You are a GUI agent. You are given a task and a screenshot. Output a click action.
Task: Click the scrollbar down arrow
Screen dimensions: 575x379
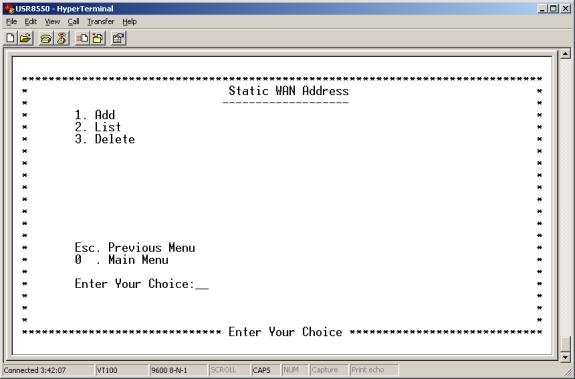pyautogui.click(x=565, y=357)
